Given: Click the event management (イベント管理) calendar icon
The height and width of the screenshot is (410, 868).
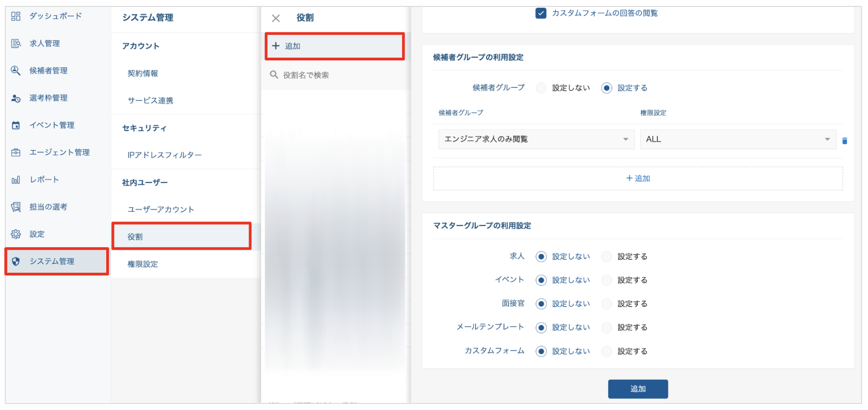Looking at the screenshot, I should point(16,125).
